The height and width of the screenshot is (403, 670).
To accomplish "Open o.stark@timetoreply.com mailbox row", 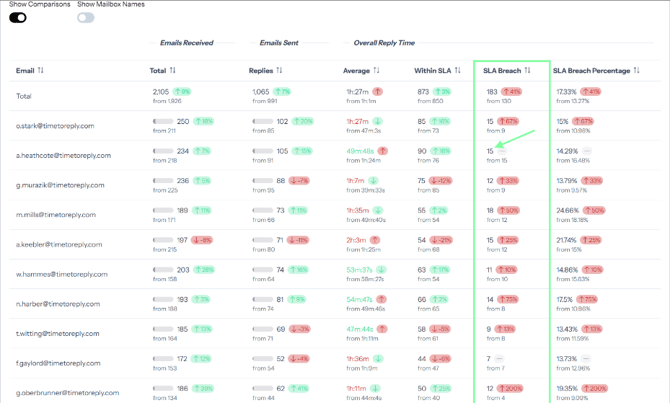I will (55, 126).
